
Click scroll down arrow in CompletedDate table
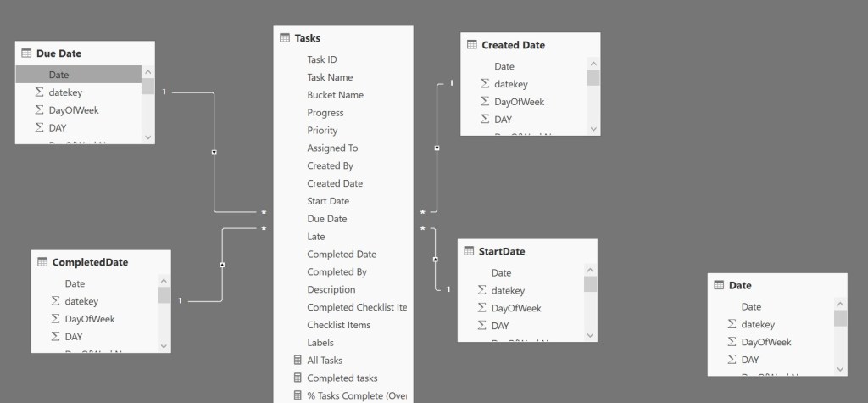(164, 345)
